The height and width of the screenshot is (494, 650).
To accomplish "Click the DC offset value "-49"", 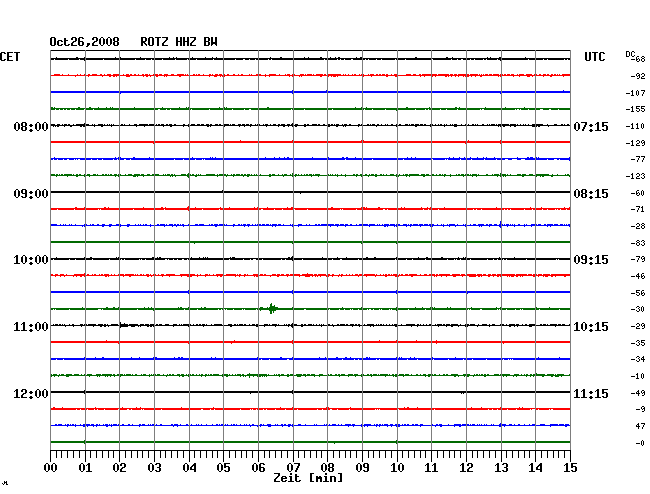I will tap(638, 393).
